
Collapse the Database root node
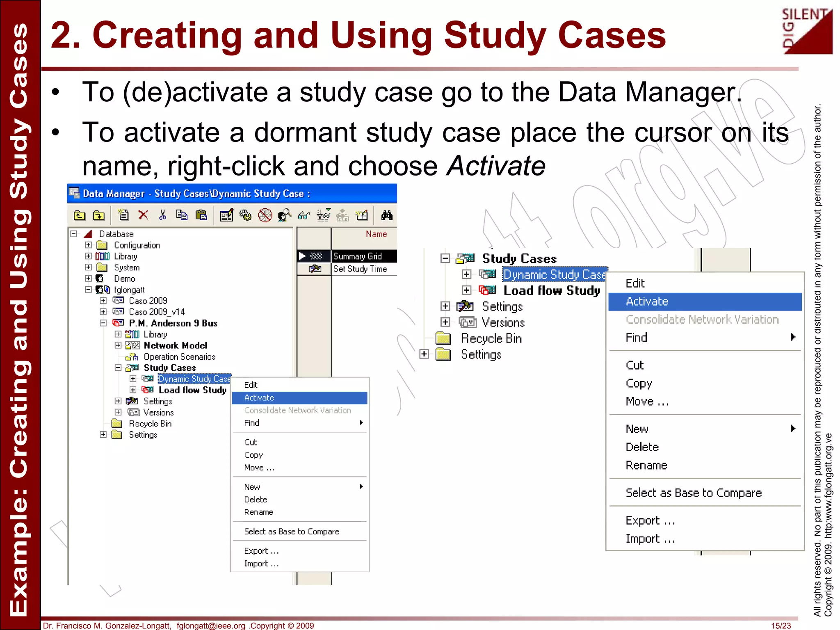74,234
